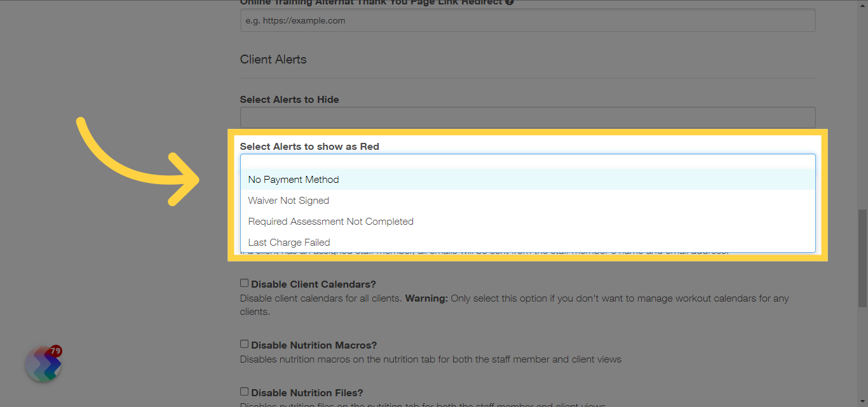This screenshot has height=407, width=868.
Task: Click the "Client Alerts" section heading
Action: coord(273,59)
